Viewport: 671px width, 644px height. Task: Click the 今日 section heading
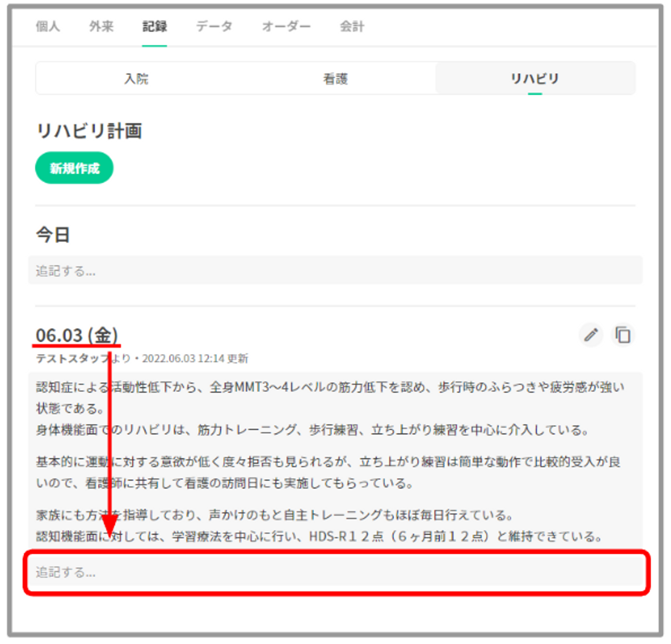click(53, 235)
